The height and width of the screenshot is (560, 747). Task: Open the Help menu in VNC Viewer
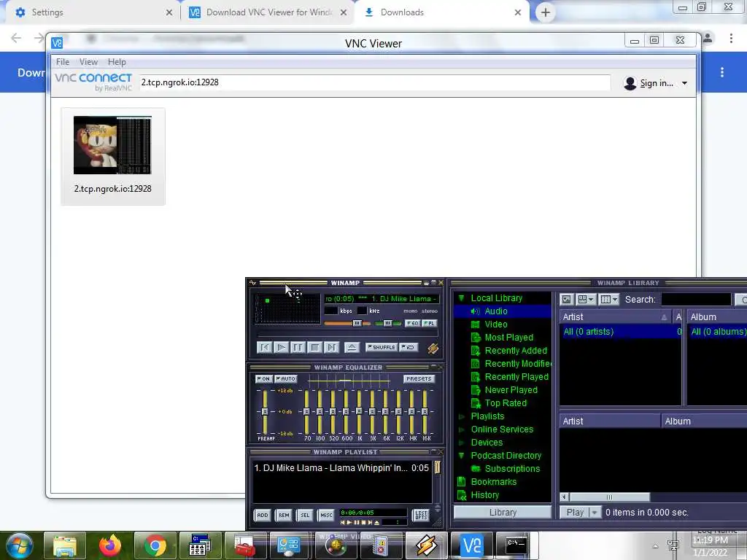click(117, 62)
